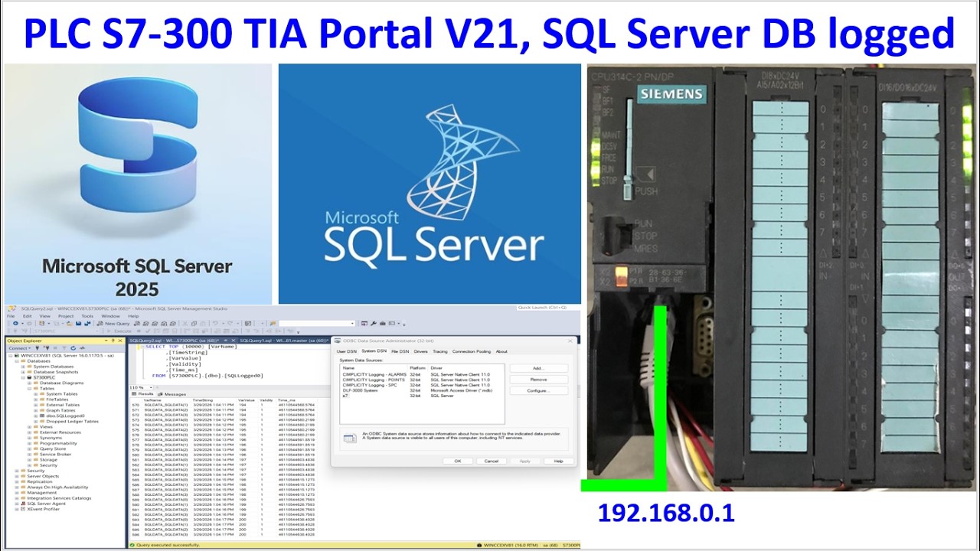Screen dimensions: 980x551
Task: Switch to Tracing tab in ODBC dialog
Action: 440,351
